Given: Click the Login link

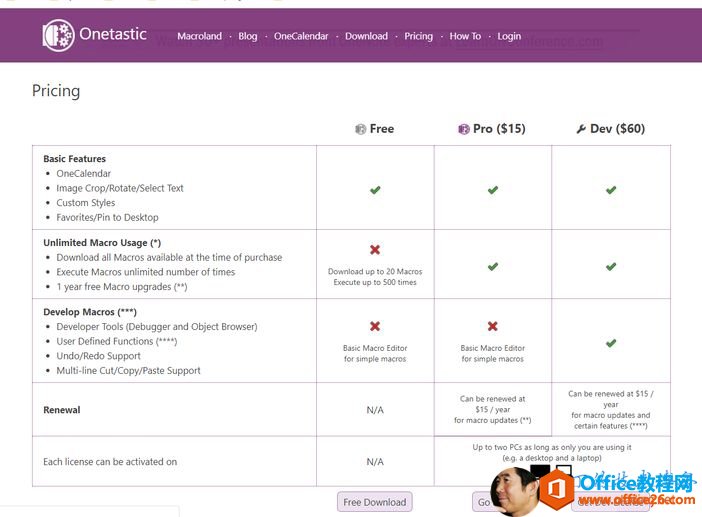Looking at the screenshot, I should click(x=509, y=36).
